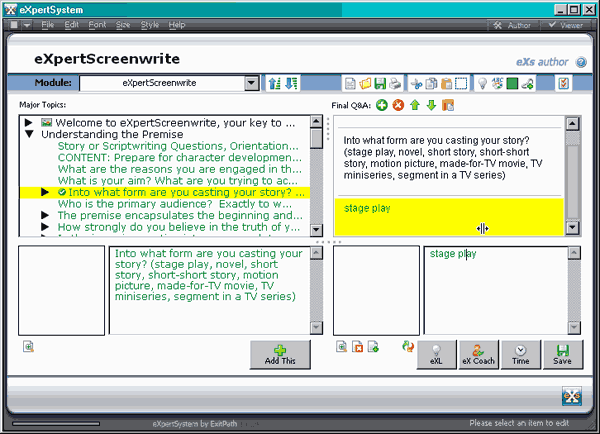Open the Module dropdown arrow
Image resolution: width=600 pixels, height=434 pixels.
click(252, 83)
